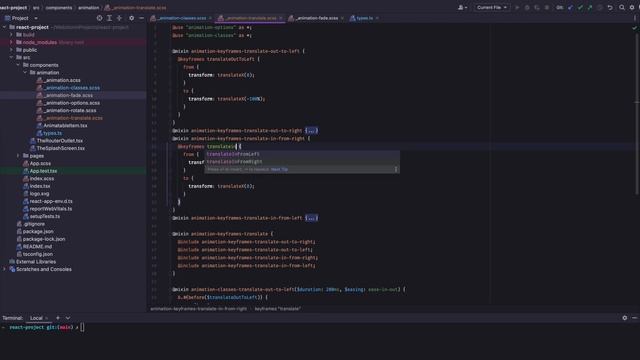Image resolution: width=640 pixels, height=360 pixels.
Task: Click the expand all icon in Project panel
Action: coord(109,18)
